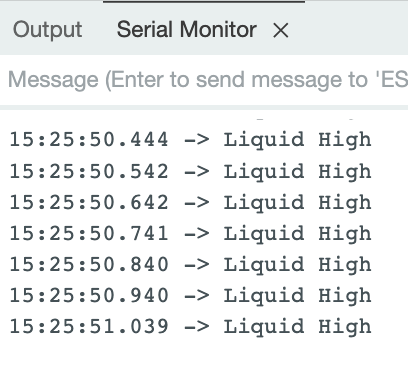Click timestamp 15:25:50.542 in the log
The image size is (408, 365).
[x=89, y=172]
